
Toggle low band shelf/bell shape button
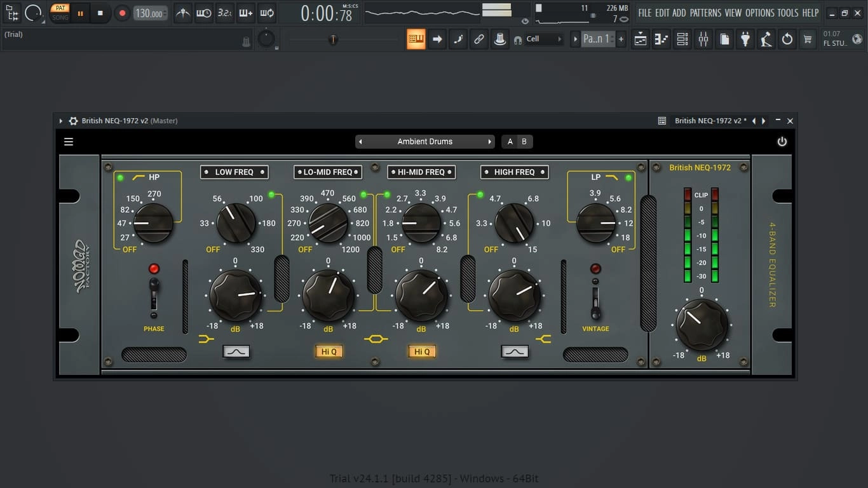click(x=236, y=351)
